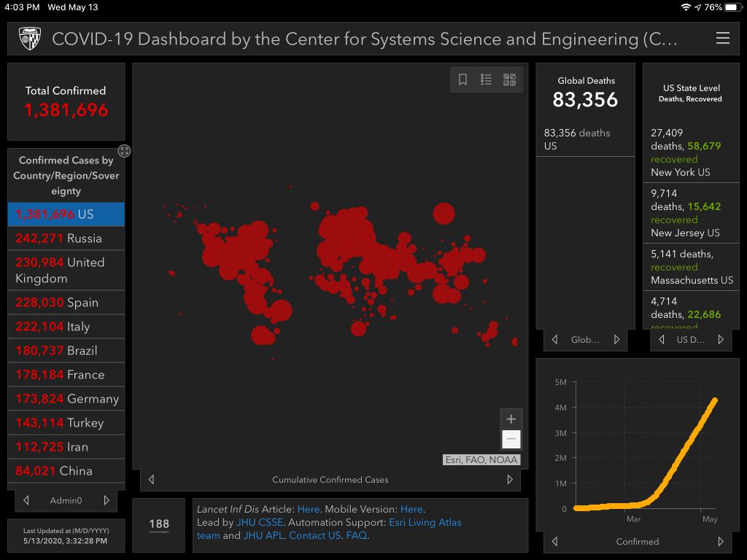Screen dimensions: 747x560
Task: Open the FAQ link
Action: tap(357, 535)
